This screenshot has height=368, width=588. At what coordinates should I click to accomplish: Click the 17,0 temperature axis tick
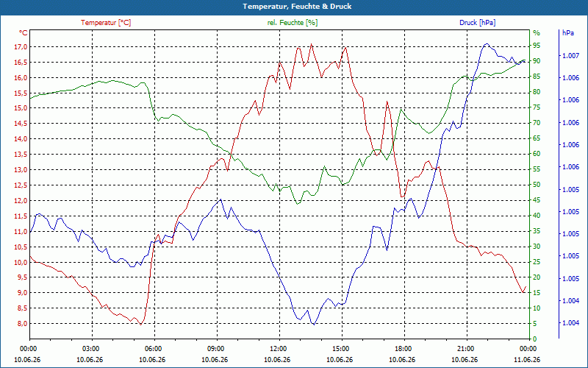pos(21,47)
